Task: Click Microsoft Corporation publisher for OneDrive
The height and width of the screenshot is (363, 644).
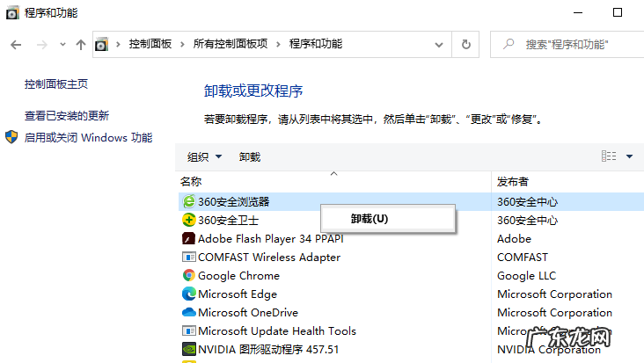Action: 554,313
